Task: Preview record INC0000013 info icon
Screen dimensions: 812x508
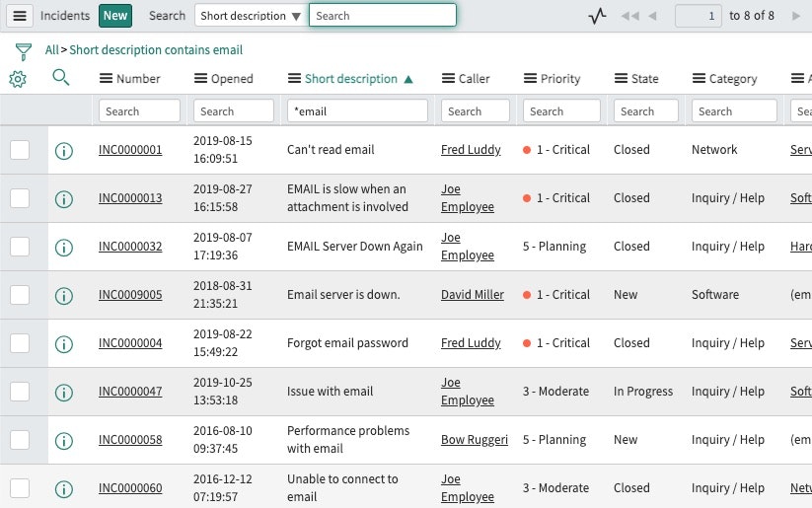Action: [64, 199]
